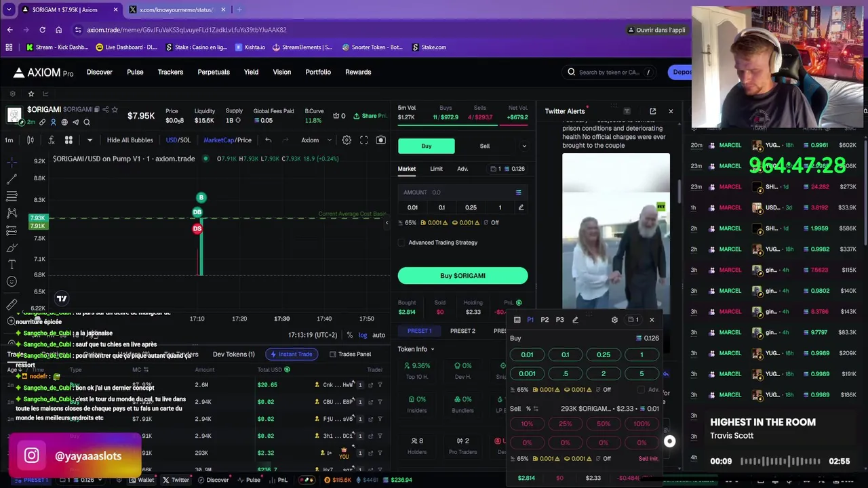Open 1m timeframe selector
This screenshot has height=488, width=868.
click(9, 140)
